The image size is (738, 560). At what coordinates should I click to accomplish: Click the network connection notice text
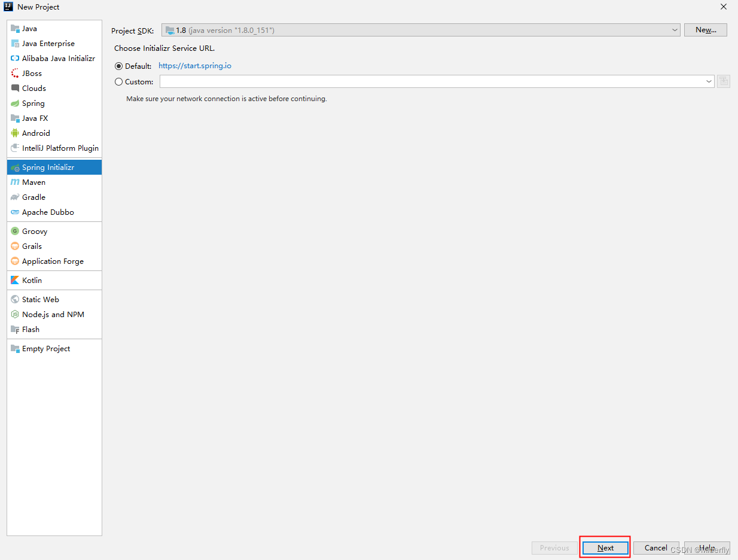tap(227, 99)
